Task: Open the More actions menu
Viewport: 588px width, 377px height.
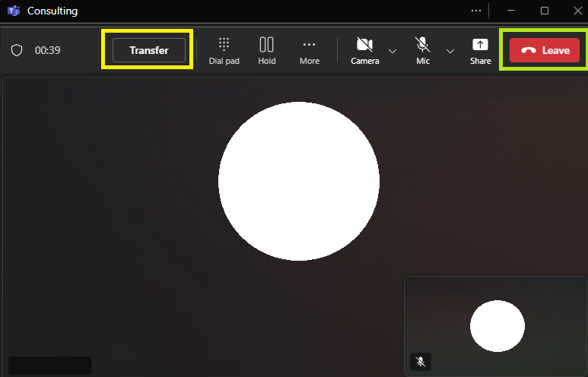Action: [310, 51]
